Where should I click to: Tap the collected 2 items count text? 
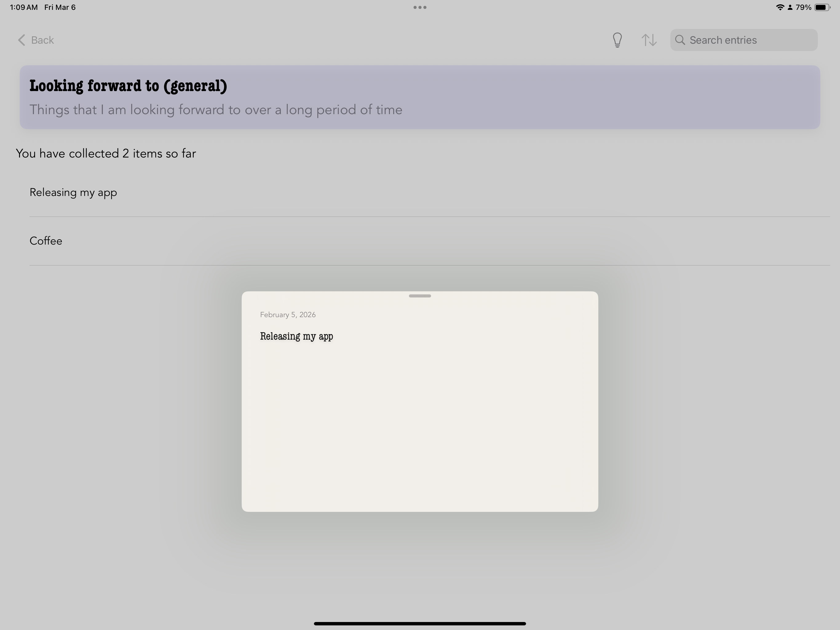(106, 154)
